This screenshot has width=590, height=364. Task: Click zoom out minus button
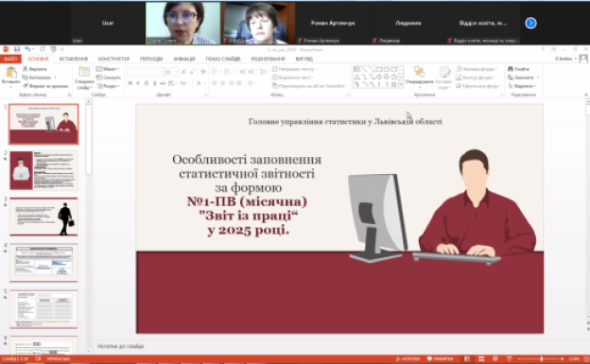click(520, 358)
